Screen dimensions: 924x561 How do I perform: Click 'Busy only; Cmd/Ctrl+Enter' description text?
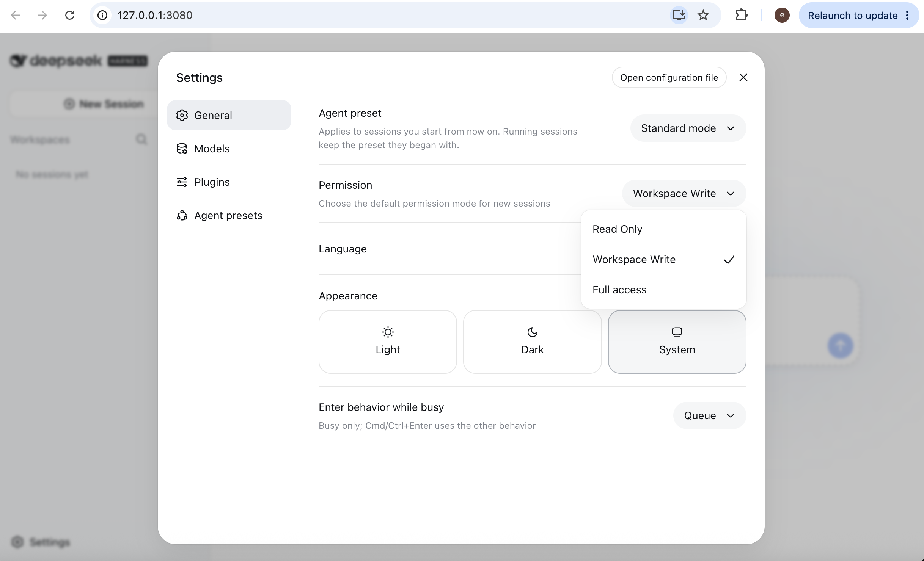tap(427, 425)
